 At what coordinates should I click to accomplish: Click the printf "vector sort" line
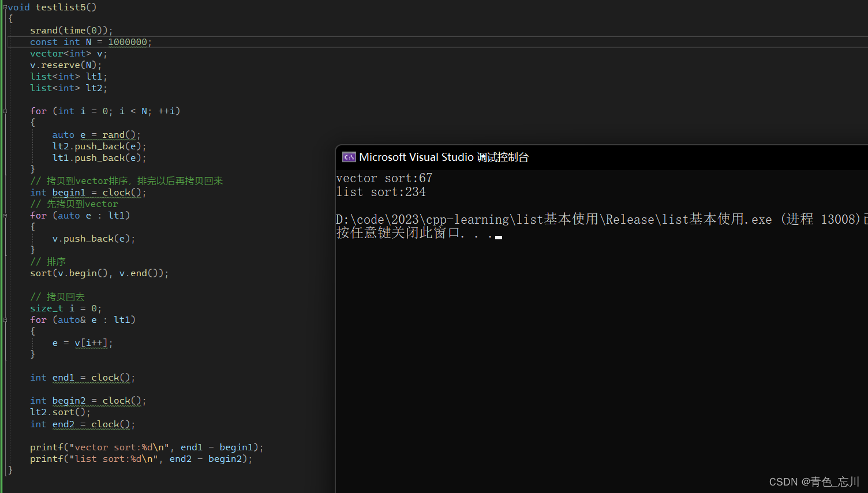pyautogui.click(x=147, y=447)
